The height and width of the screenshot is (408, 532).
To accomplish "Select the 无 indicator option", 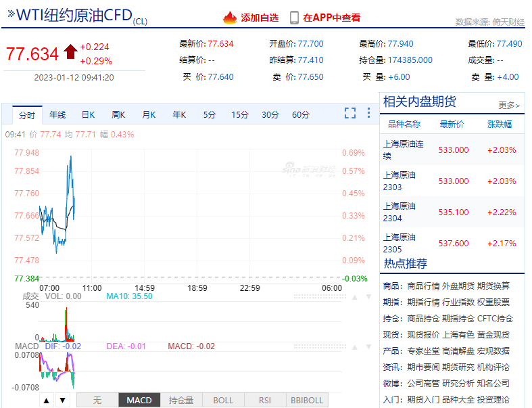I will point(97,400).
